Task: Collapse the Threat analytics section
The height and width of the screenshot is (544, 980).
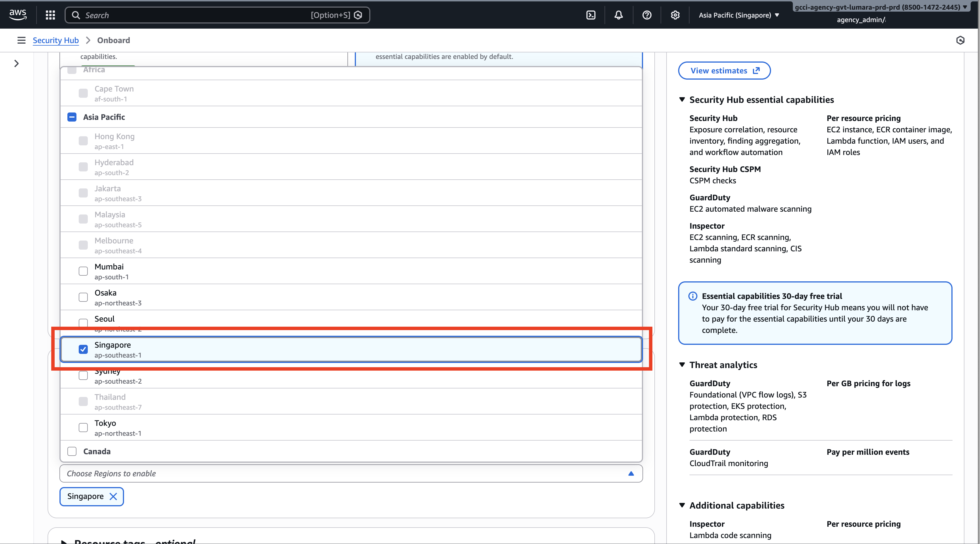Action: pyautogui.click(x=682, y=365)
